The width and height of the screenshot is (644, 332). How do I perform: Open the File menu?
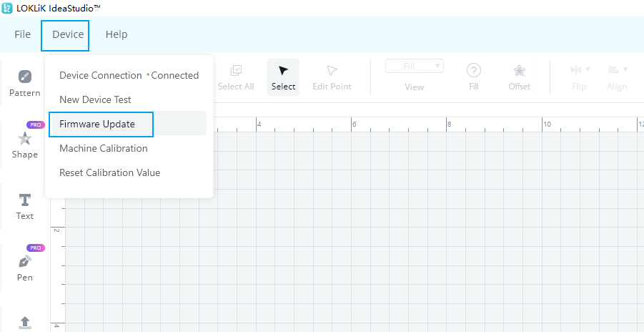(x=23, y=34)
